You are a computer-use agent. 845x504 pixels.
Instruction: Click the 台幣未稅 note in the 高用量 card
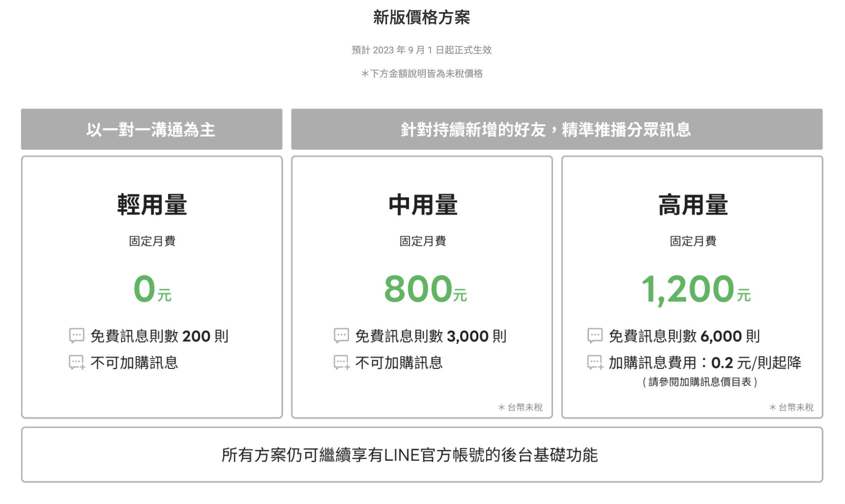[x=791, y=407]
